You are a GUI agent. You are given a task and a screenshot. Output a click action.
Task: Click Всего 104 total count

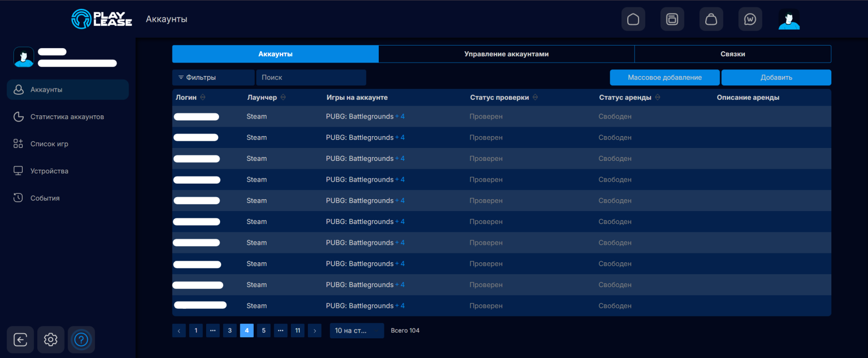click(x=405, y=331)
